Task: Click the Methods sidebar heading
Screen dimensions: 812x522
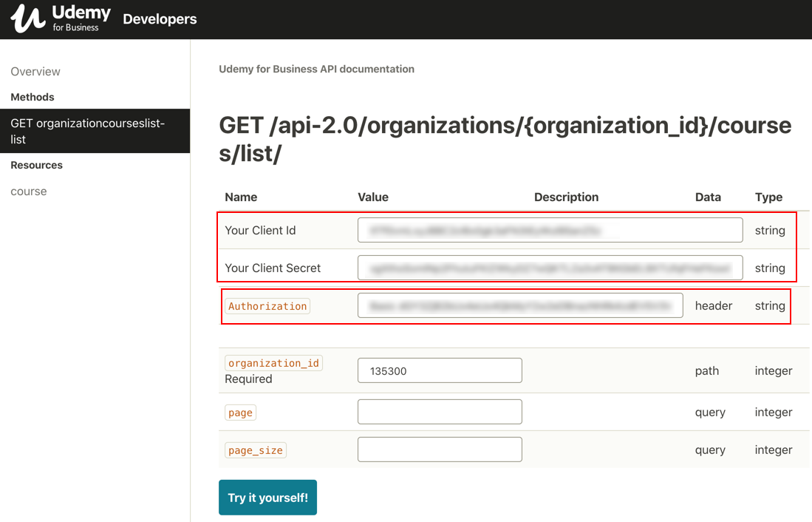Action: tap(32, 97)
